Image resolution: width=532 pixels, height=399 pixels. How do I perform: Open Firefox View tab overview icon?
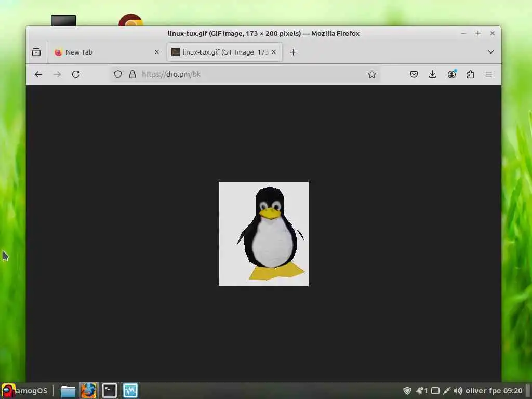click(36, 52)
